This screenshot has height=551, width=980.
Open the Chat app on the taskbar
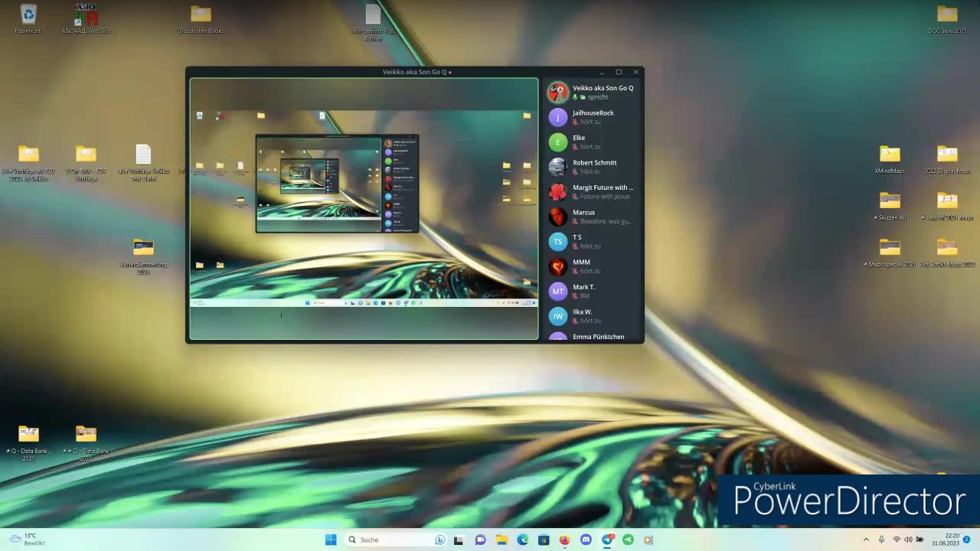click(480, 540)
